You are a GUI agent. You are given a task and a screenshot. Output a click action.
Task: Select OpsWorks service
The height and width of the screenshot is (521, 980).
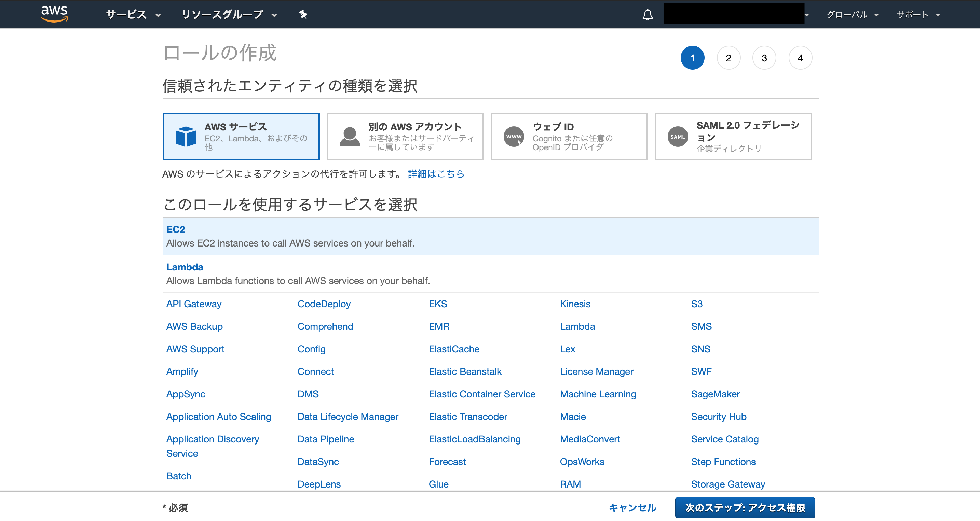coord(582,461)
